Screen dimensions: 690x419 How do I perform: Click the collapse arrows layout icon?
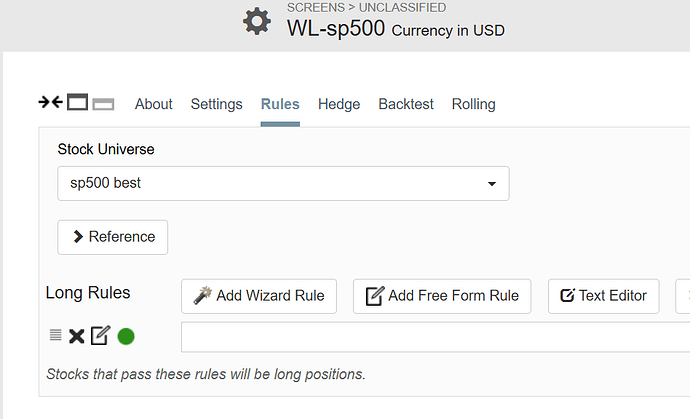point(51,102)
